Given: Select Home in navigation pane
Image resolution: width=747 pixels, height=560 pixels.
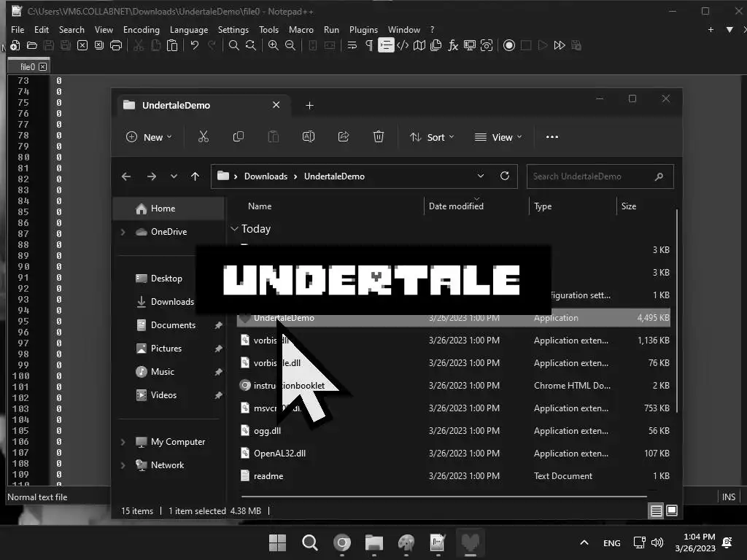Looking at the screenshot, I should (169, 209).
